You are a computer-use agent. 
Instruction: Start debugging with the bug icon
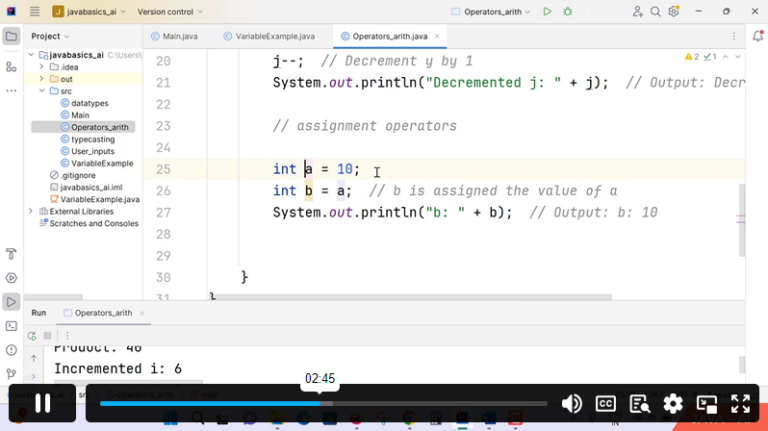coord(568,11)
